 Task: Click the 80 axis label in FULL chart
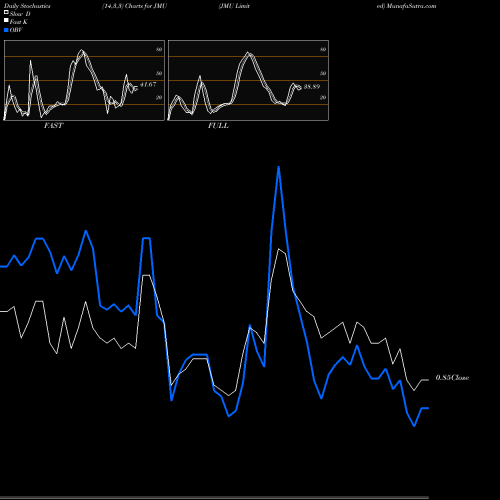click(x=323, y=50)
